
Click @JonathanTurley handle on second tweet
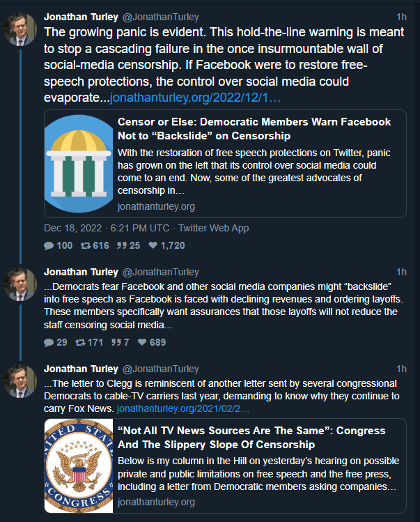(161, 272)
